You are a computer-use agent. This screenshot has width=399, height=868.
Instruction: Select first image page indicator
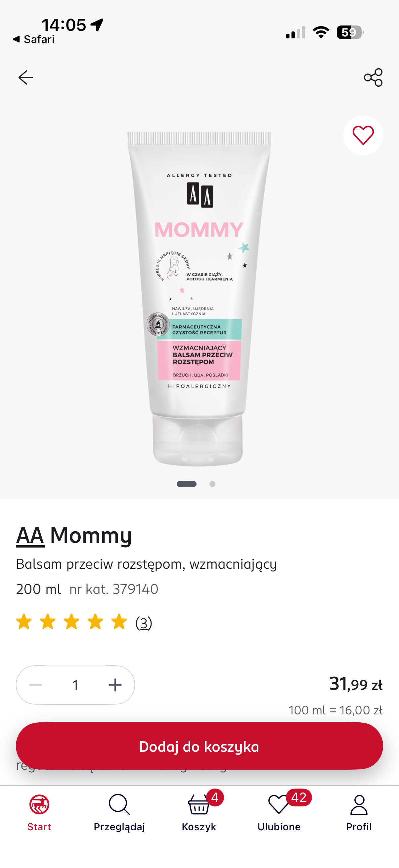point(187,484)
